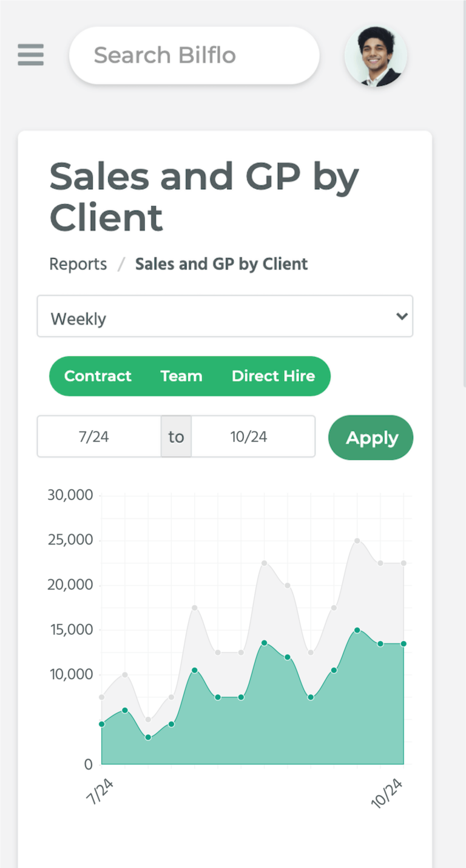This screenshot has width=466, height=868.
Task: Click the highest green data point on the chart
Action: pos(358,631)
